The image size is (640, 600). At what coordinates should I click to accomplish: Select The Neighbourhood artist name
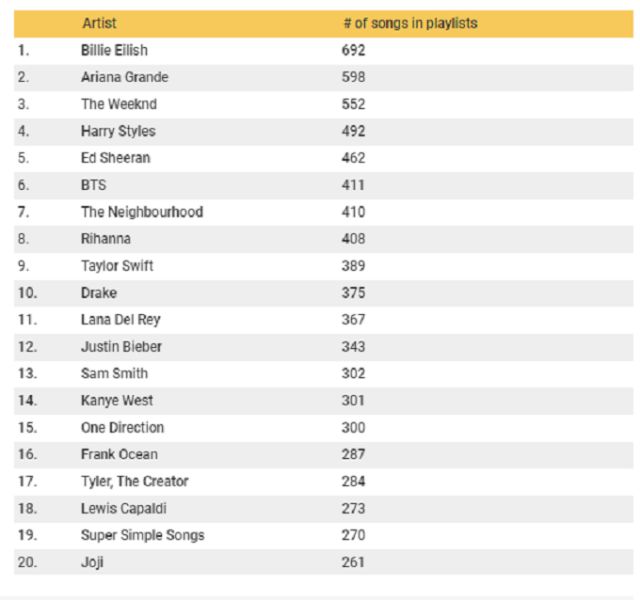(141, 212)
